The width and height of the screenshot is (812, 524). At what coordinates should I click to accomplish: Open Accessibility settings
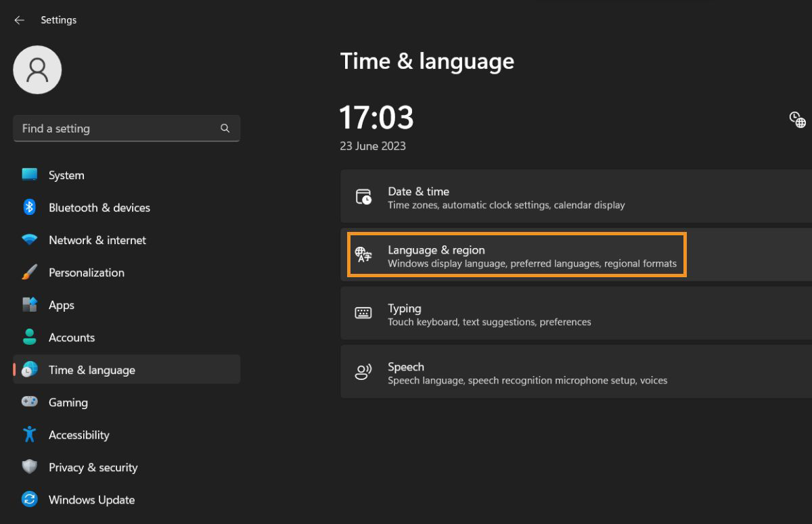tap(79, 435)
